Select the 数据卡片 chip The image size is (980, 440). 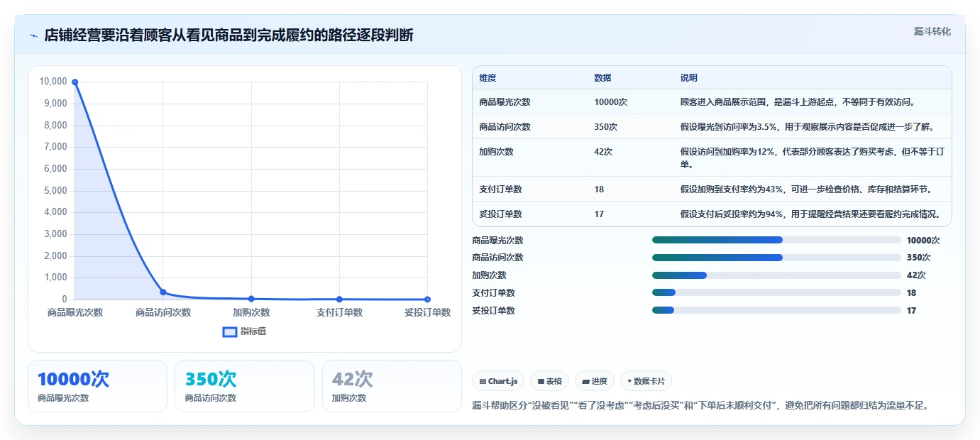(x=646, y=381)
